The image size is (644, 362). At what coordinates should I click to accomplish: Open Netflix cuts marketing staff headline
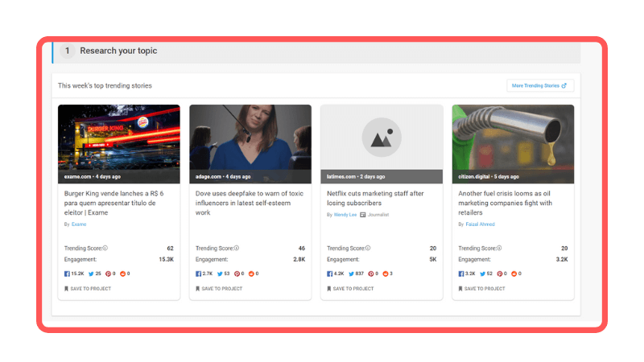(375, 198)
